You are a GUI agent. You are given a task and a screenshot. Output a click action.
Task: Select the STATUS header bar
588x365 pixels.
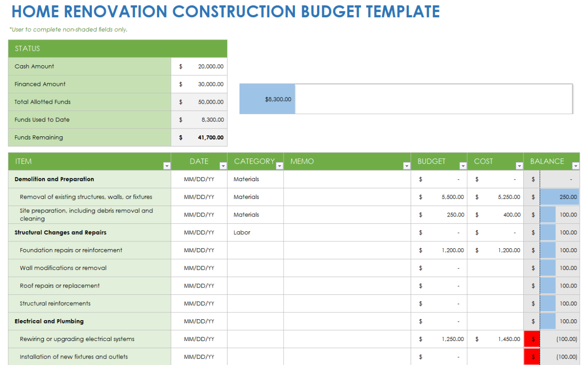(x=118, y=48)
